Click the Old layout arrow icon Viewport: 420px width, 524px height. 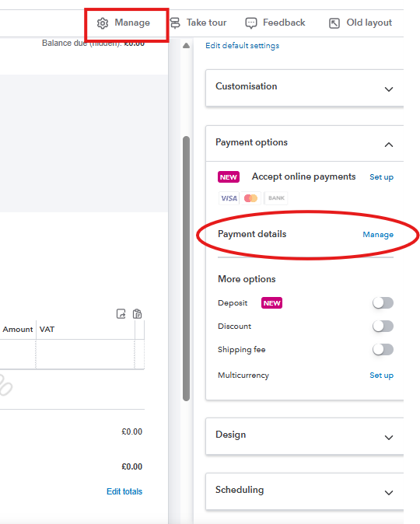click(334, 23)
